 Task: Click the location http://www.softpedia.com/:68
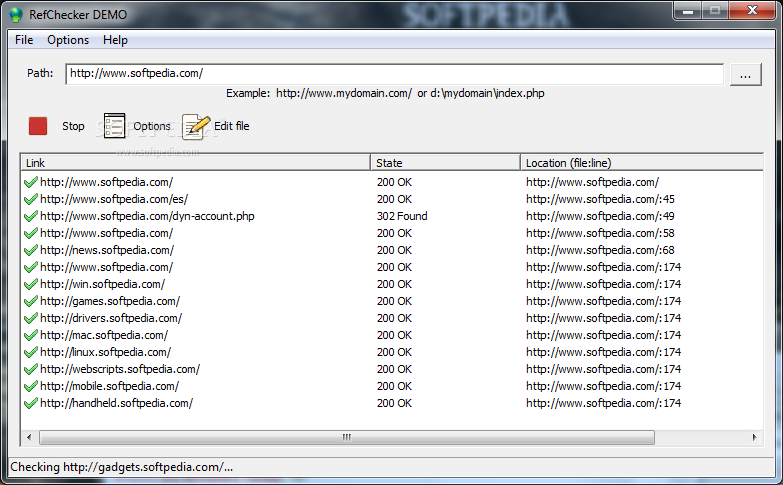click(x=600, y=250)
